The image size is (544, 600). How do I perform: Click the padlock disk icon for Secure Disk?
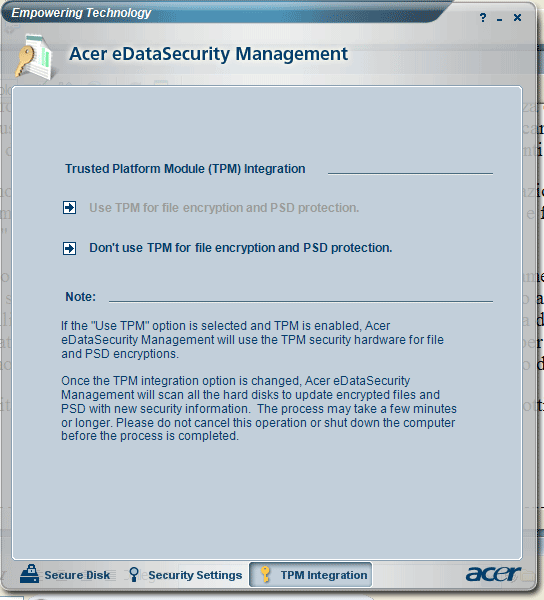click(x=29, y=574)
